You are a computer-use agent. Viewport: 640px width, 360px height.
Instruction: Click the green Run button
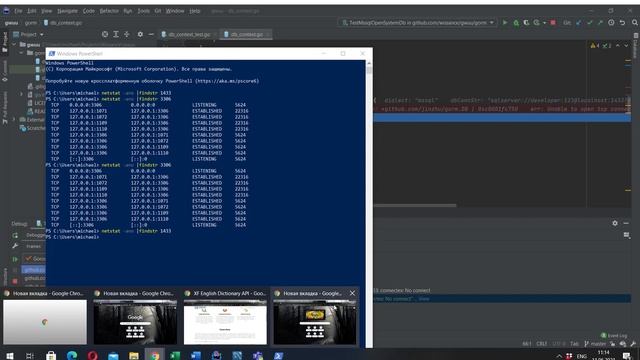click(x=505, y=23)
